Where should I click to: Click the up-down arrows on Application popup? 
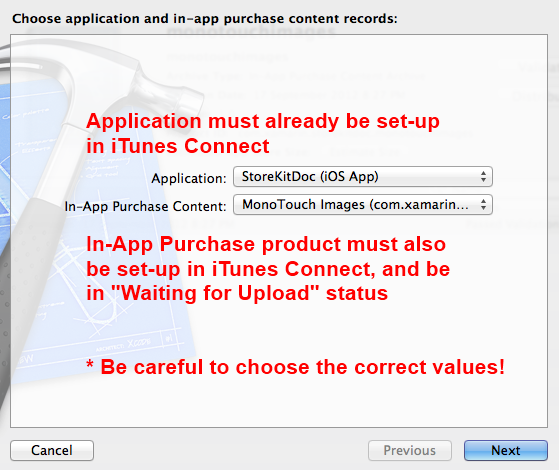pyautogui.click(x=483, y=177)
